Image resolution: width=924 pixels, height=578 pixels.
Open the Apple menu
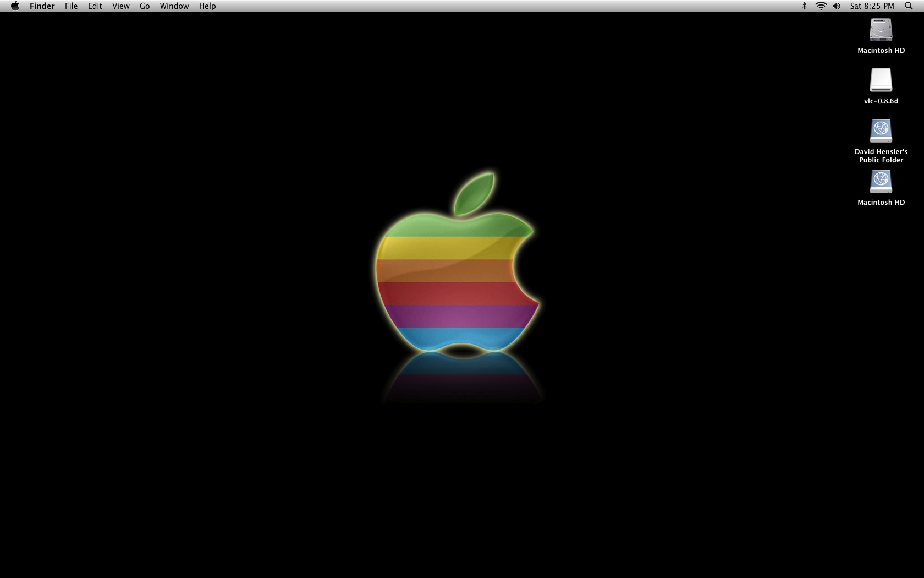[15, 6]
